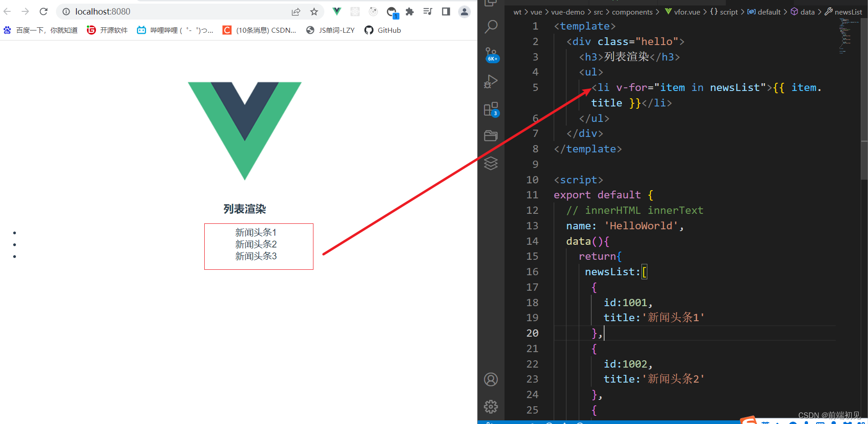Select the data breadcrumb
The image size is (868, 424).
802,12
